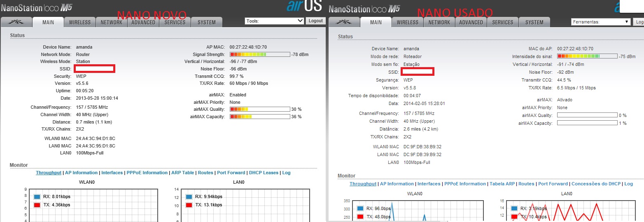The height and width of the screenshot is (222, 644).
Task: Open Log link in right Monitor
Action: (x=628, y=184)
